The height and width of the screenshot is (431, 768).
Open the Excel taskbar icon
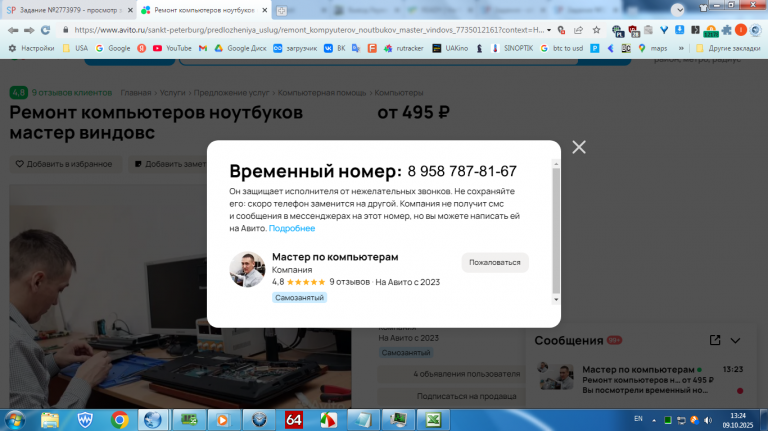pos(433,420)
